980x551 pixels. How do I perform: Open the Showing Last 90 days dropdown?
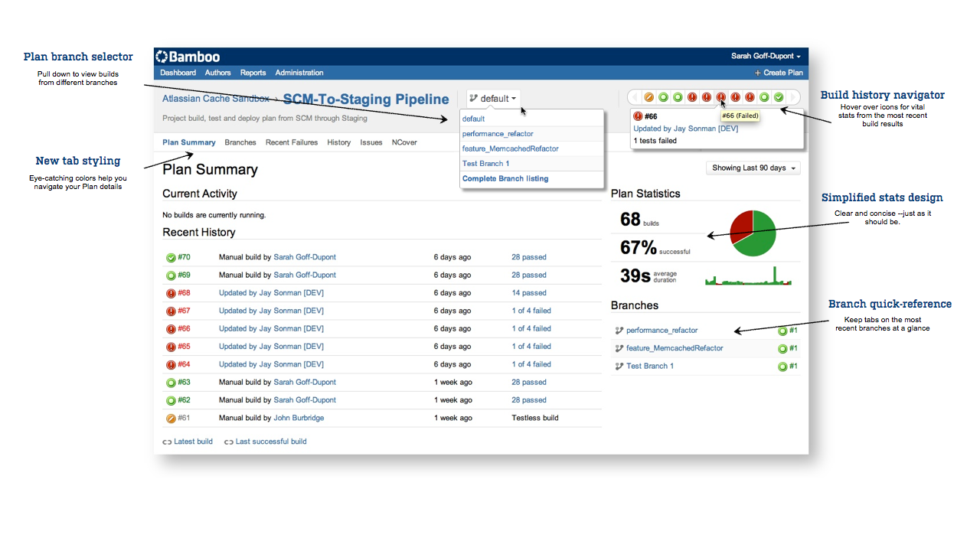point(753,168)
